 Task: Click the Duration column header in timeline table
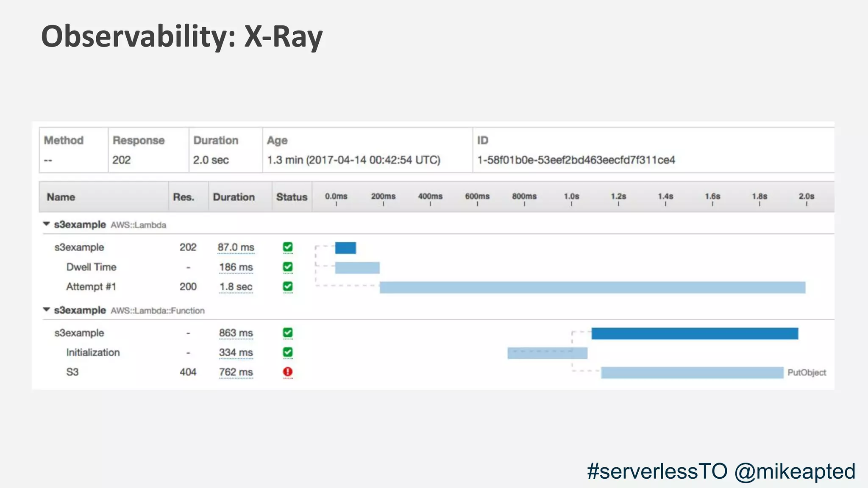tap(234, 197)
